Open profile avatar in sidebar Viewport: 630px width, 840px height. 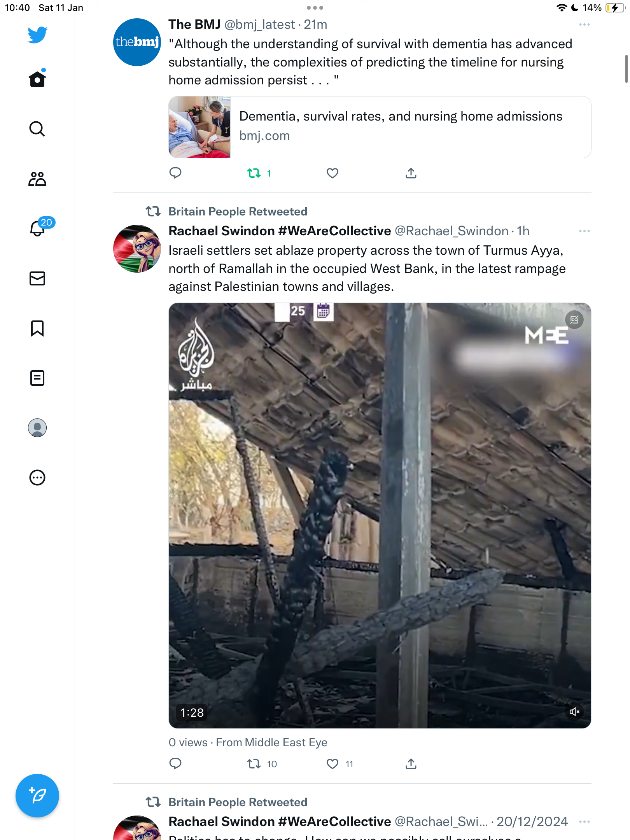click(37, 428)
